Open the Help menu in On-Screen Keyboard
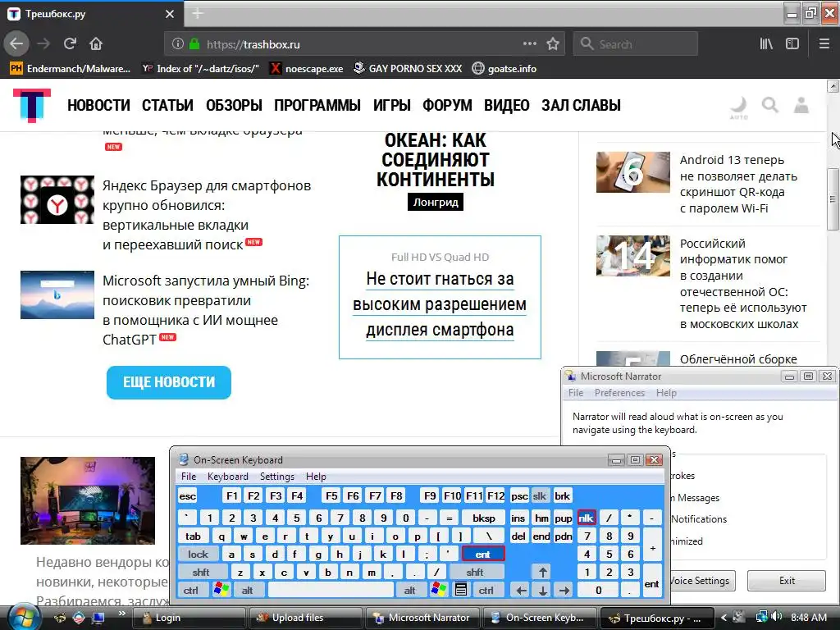Viewport: 840px width, 630px height. coord(316,477)
